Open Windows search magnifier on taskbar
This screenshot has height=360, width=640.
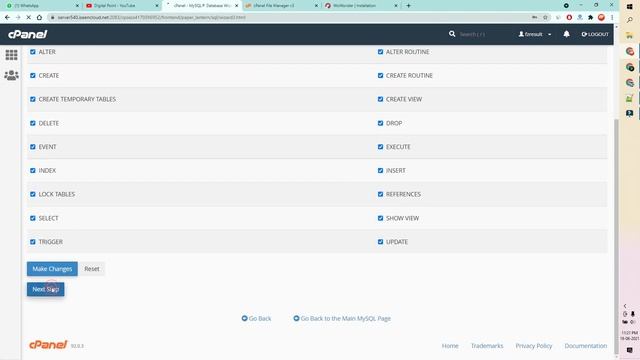pos(630,20)
